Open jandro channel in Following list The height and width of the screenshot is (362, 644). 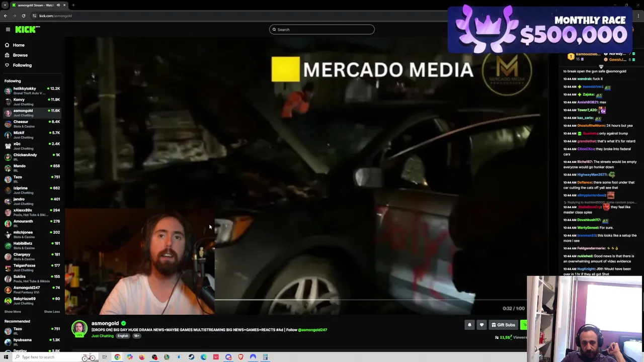click(31, 201)
